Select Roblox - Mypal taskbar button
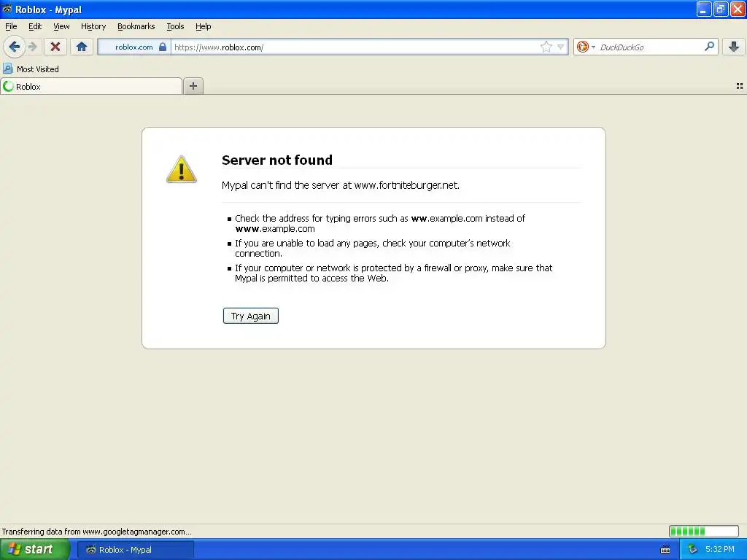This screenshot has height=560, width=747. (x=136, y=550)
